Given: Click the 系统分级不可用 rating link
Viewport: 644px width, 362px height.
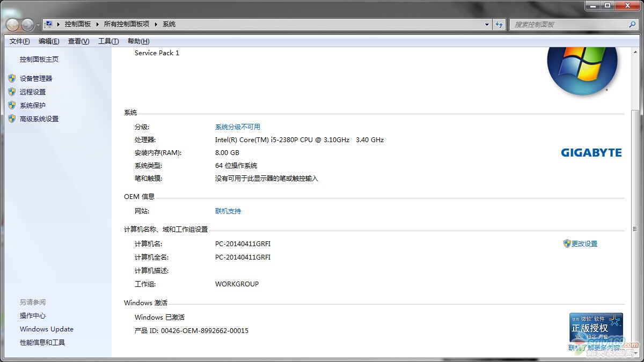Looking at the screenshot, I should click(x=237, y=127).
